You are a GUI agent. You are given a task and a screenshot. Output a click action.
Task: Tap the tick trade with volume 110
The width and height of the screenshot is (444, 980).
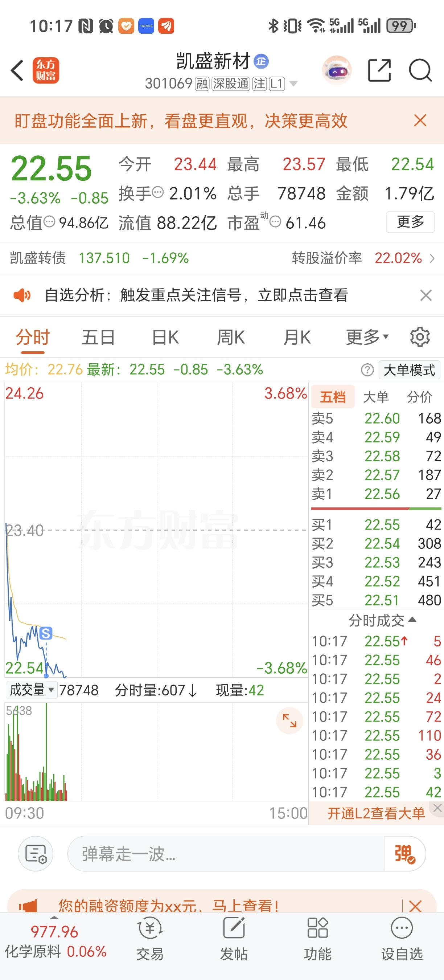376,735
